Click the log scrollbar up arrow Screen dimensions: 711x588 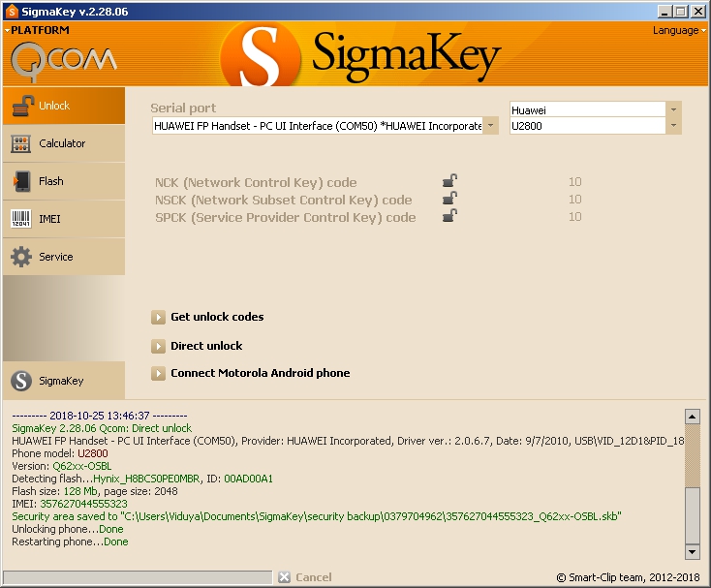[692, 417]
